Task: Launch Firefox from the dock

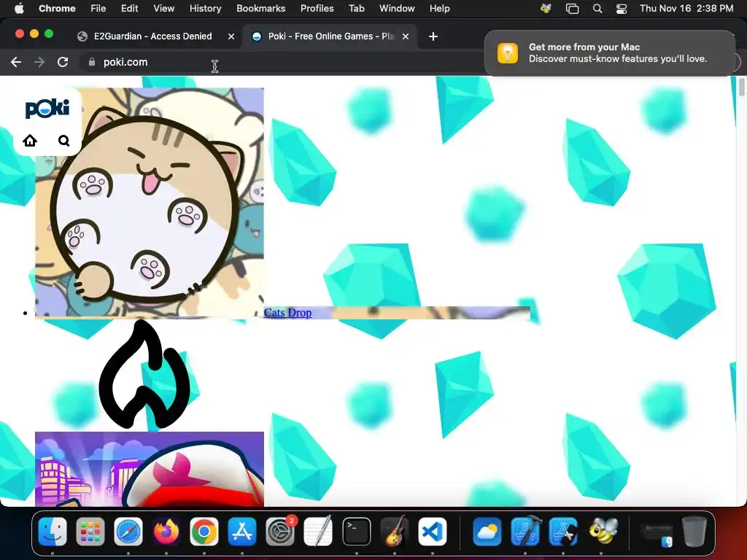Action: point(166,532)
